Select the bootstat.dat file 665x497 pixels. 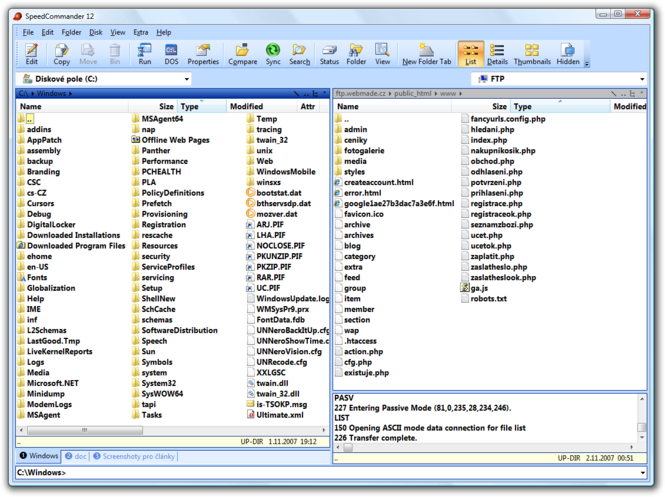pyautogui.click(x=274, y=193)
